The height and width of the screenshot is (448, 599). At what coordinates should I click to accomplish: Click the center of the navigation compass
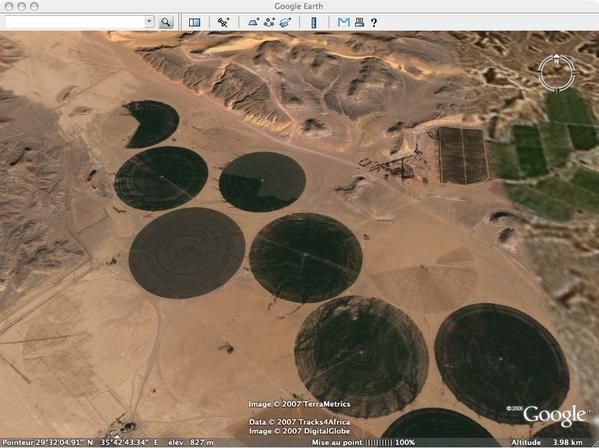[x=557, y=73]
